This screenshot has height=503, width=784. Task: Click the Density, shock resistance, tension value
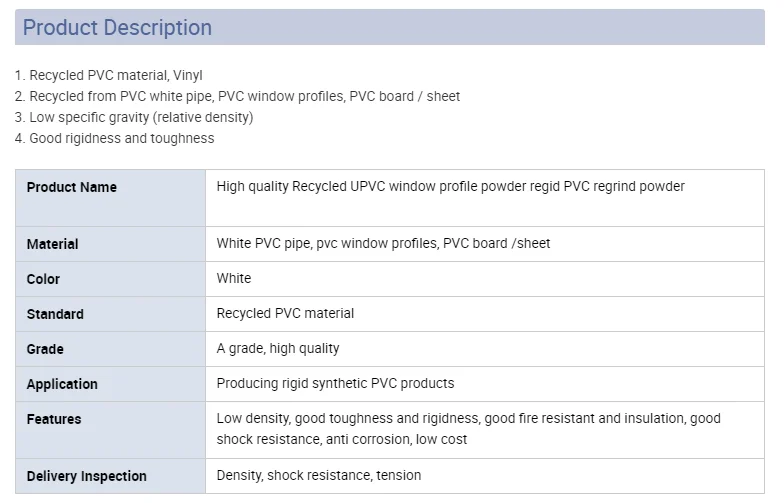pos(318,475)
